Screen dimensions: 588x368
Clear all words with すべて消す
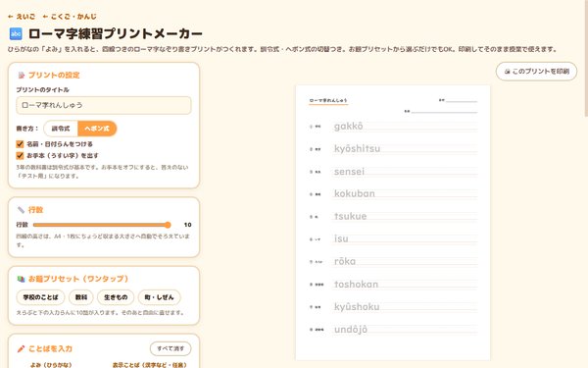171,348
